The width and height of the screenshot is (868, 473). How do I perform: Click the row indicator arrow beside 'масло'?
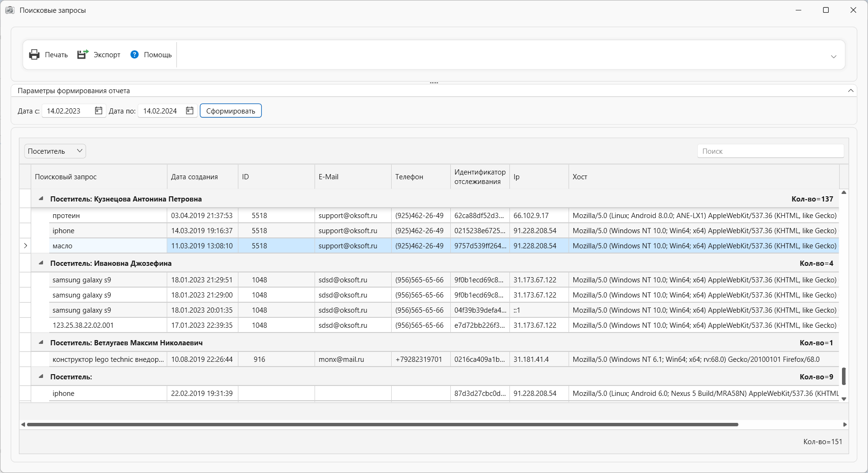tap(25, 246)
